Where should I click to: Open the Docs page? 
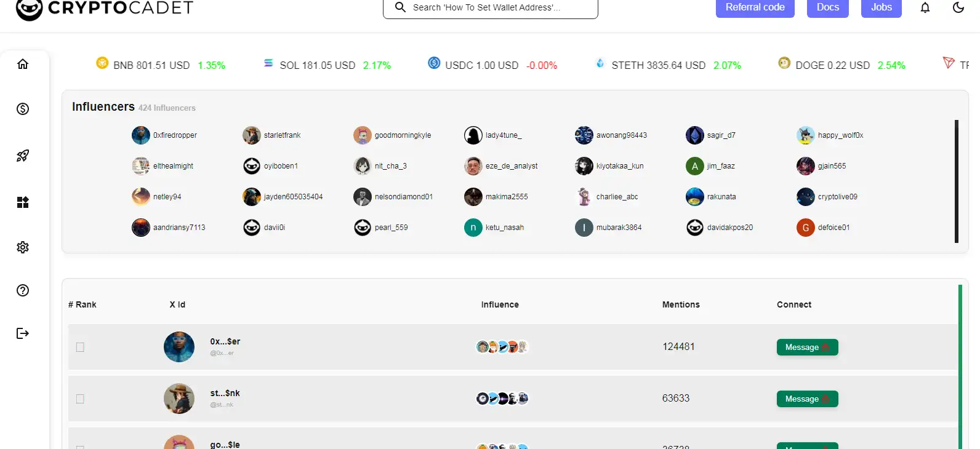point(827,7)
